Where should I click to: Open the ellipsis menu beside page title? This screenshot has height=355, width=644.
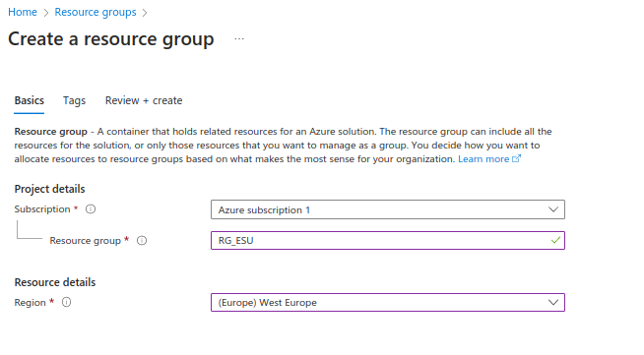pos(239,39)
